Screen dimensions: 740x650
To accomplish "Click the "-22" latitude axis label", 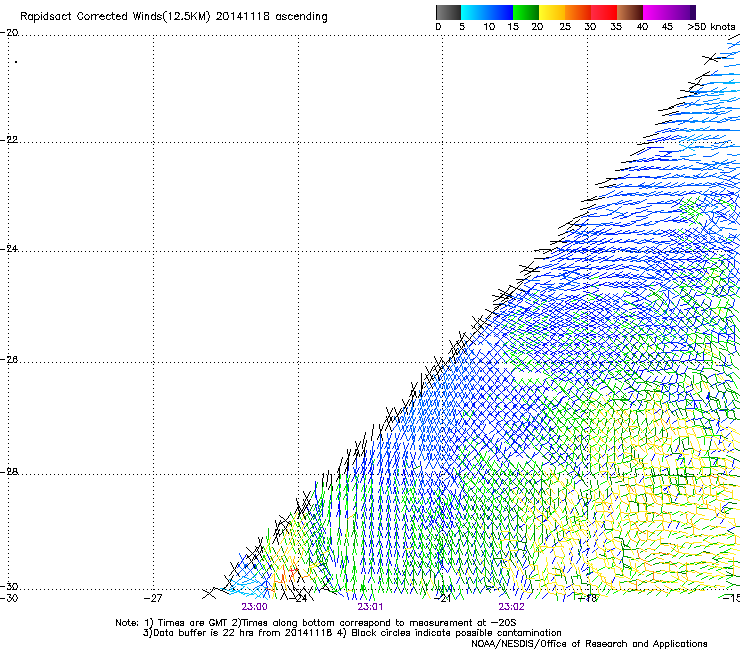I will [9, 140].
